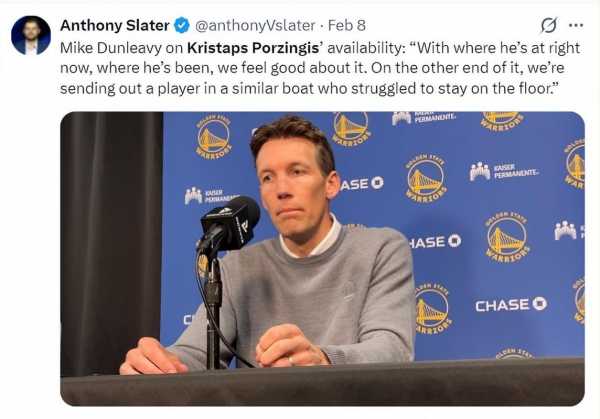Viewport: 600px width, 419px height.
Task: Click the blue verified badge
Action: 181,25
